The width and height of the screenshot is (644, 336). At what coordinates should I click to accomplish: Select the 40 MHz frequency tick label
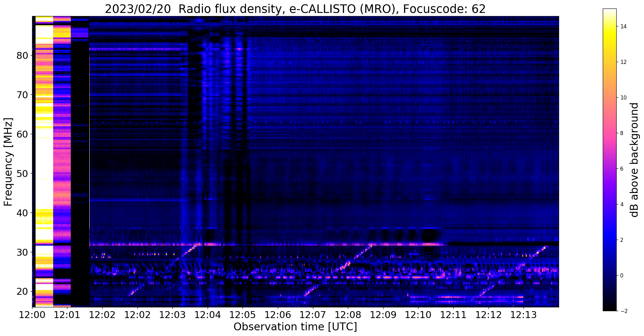click(22, 213)
